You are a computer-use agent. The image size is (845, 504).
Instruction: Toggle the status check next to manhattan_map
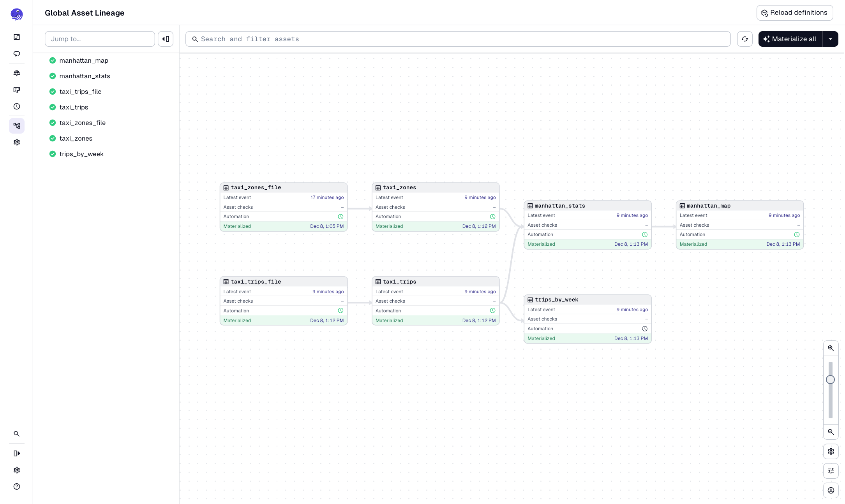[53, 60]
